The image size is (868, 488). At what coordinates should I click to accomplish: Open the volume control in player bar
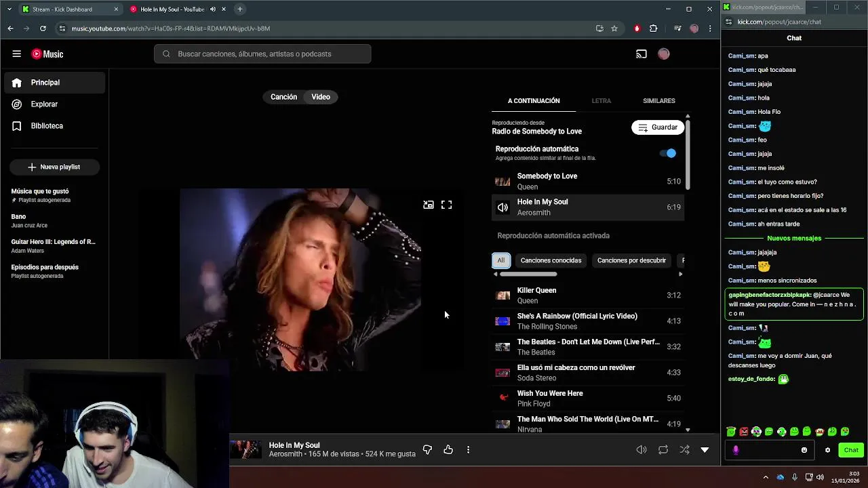(641, 449)
